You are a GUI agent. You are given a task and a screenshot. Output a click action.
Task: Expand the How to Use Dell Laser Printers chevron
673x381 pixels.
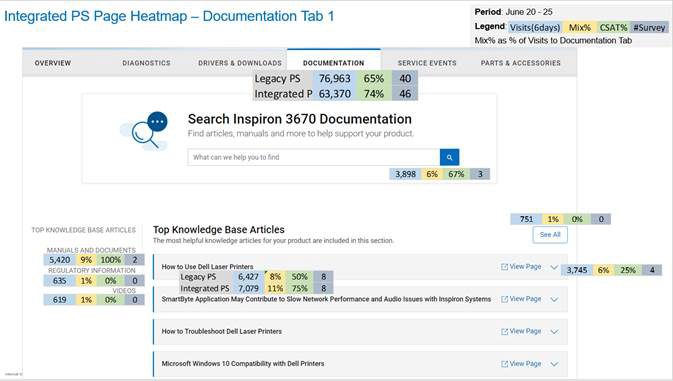pos(554,267)
